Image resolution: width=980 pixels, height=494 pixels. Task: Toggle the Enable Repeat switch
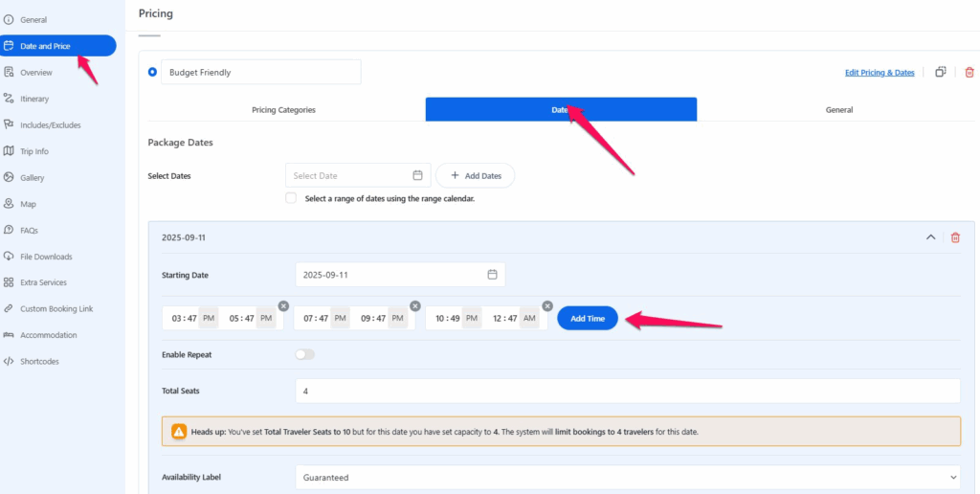click(x=304, y=354)
